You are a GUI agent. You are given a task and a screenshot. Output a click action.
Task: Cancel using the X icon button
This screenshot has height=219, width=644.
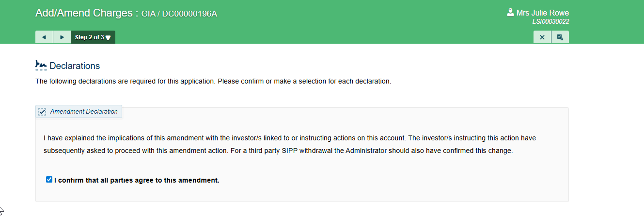click(542, 37)
